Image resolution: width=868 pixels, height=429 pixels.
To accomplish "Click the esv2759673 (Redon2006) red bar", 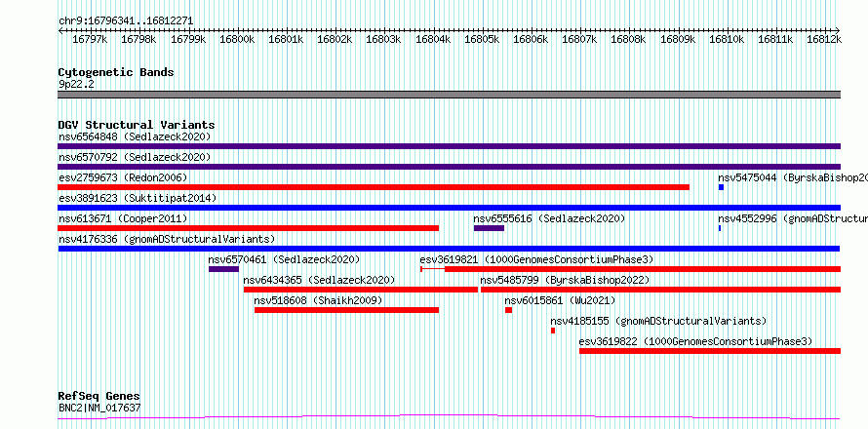I will tap(374, 187).
